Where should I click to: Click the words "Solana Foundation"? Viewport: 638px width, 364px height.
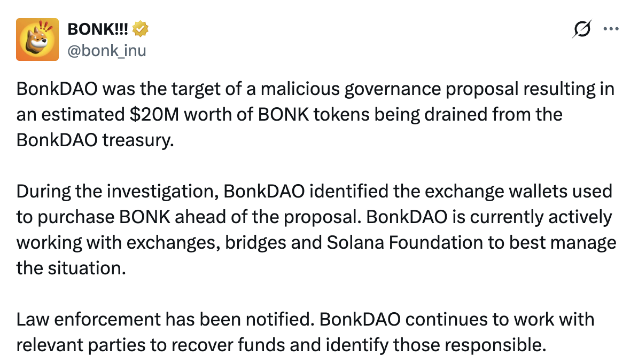405,242
